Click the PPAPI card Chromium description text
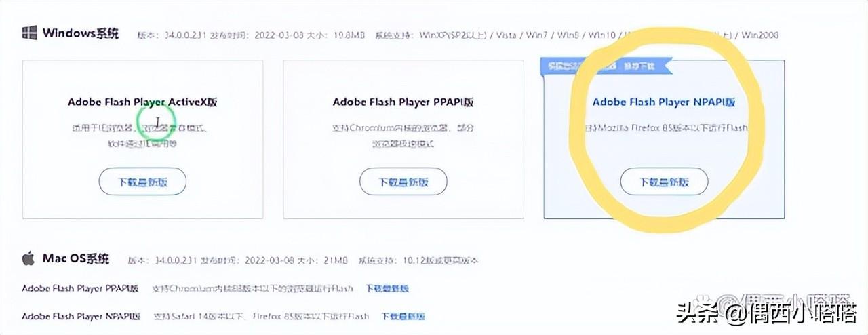 coord(403,136)
